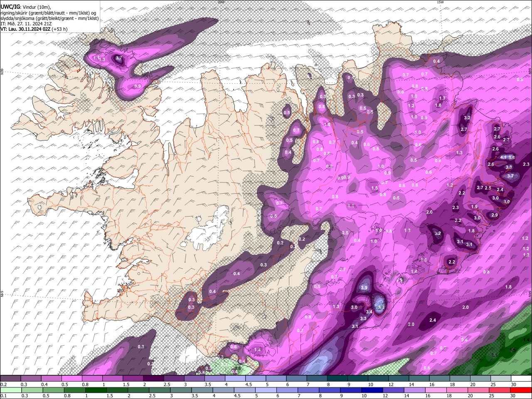Click the navy blue swatch labeled 10 in lower legend

(x=372, y=390)
